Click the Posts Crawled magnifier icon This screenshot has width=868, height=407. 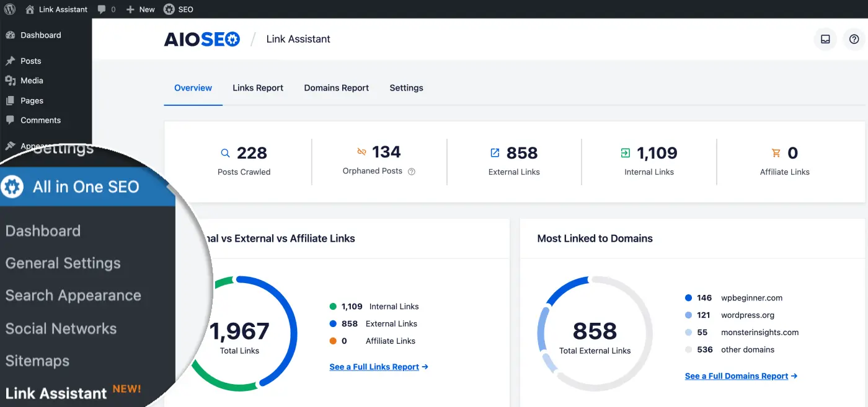click(x=226, y=152)
